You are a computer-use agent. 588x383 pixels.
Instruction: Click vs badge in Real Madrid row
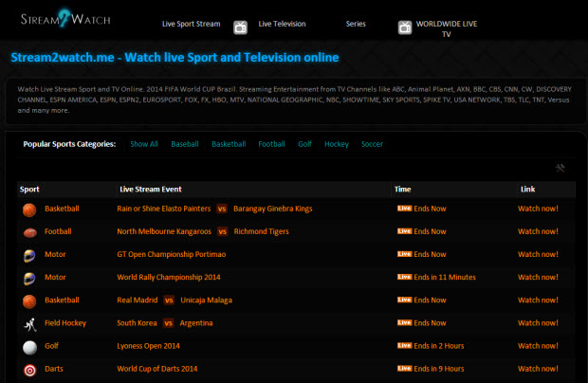point(169,301)
